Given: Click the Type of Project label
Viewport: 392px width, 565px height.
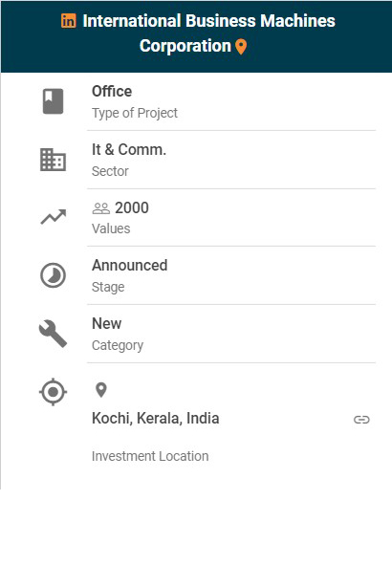Looking at the screenshot, I should (x=135, y=113).
